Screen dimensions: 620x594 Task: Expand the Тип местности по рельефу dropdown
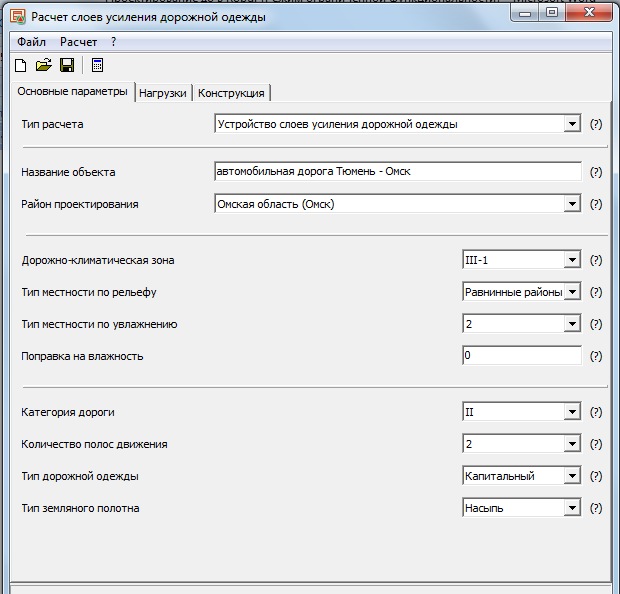(x=572, y=292)
